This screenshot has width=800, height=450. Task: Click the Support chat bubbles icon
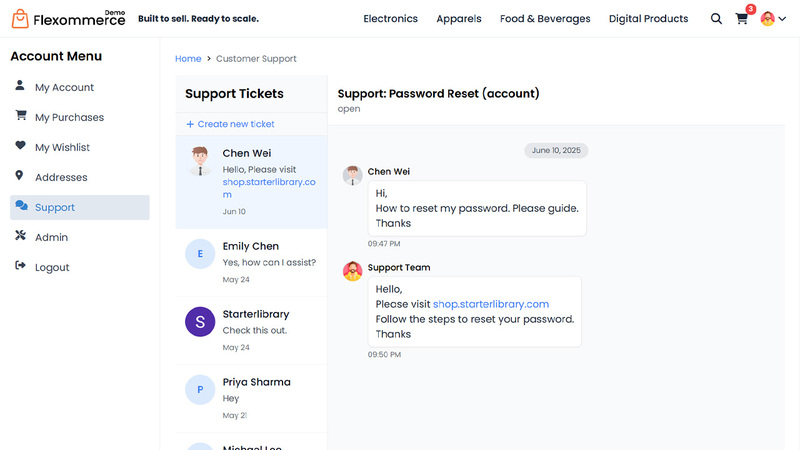click(21, 205)
